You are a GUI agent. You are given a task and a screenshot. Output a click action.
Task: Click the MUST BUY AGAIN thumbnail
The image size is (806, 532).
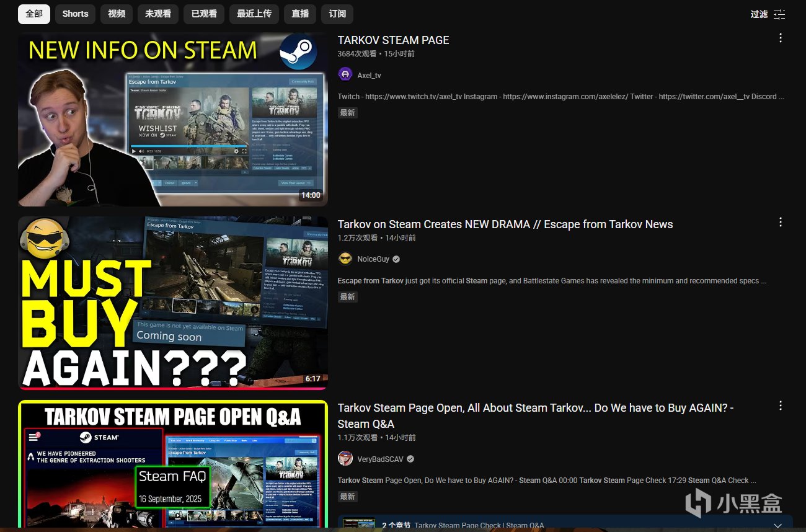pyautogui.click(x=173, y=303)
